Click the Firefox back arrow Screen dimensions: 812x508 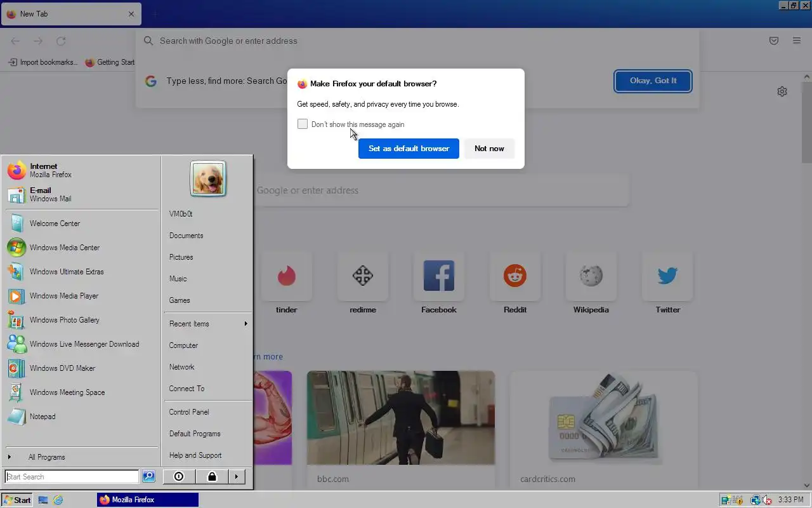[x=15, y=41]
